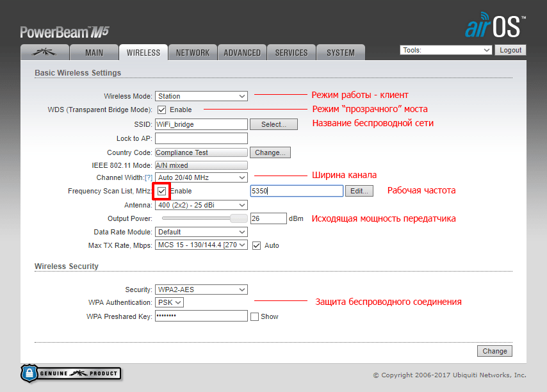Image resolution: width=547 pixels, height=392 pixels.
Task: Click the Channel Width help [?] link
Action: pos(149,177)
